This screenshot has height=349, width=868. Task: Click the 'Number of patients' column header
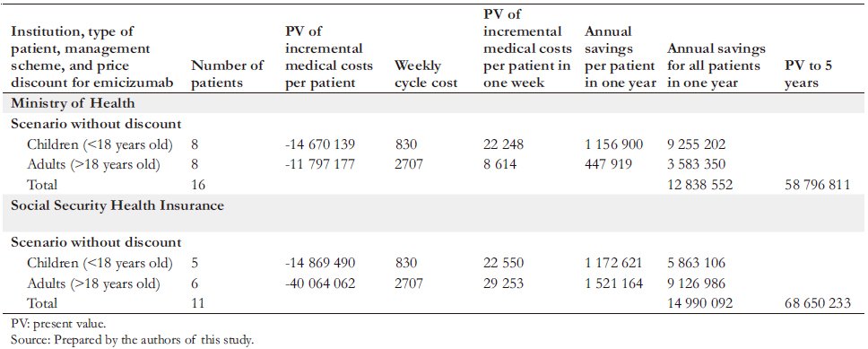click(x=228, y=74)
